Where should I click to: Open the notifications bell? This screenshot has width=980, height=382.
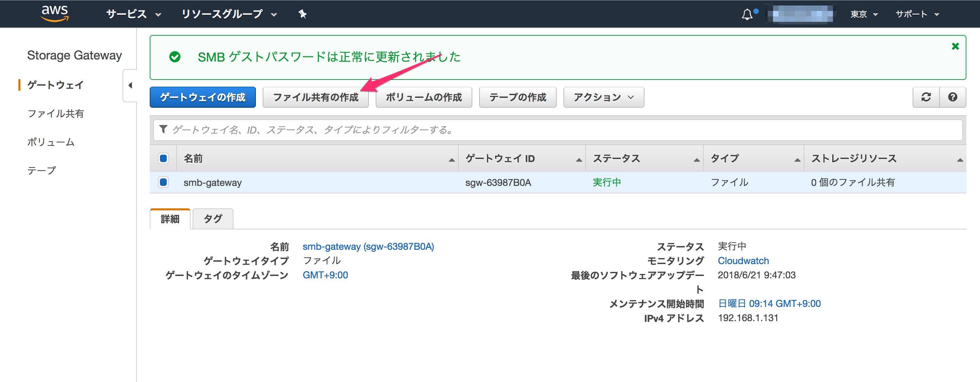747,14
